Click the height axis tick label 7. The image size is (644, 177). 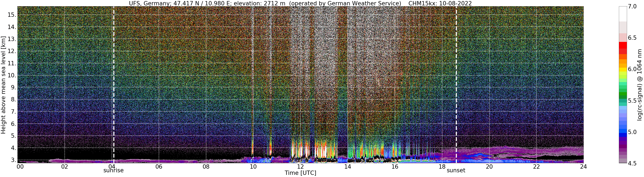point(13,112)
